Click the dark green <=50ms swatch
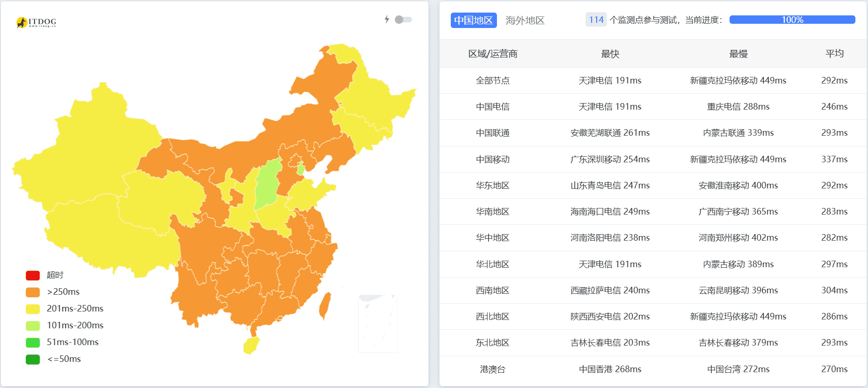868x388 pixels. 33,359
